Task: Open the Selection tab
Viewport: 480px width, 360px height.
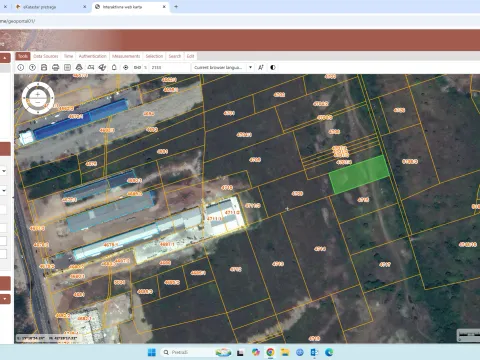Action: (x=154, y=56)
